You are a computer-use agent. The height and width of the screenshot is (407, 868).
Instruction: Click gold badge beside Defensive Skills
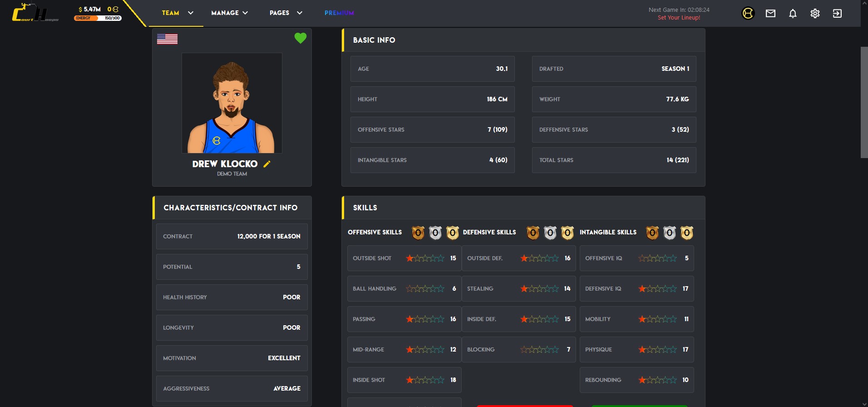point(567,233)
